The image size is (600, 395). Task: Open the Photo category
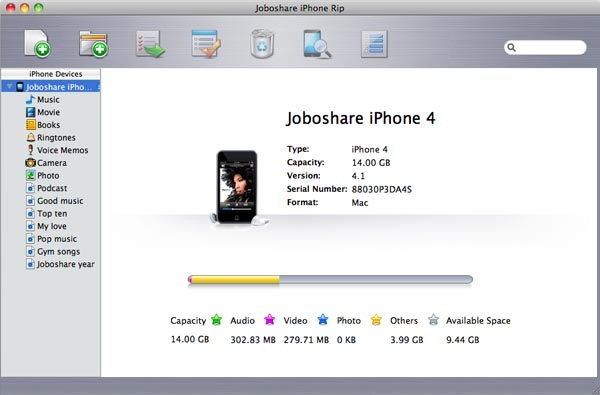click(x=48, y=175)
